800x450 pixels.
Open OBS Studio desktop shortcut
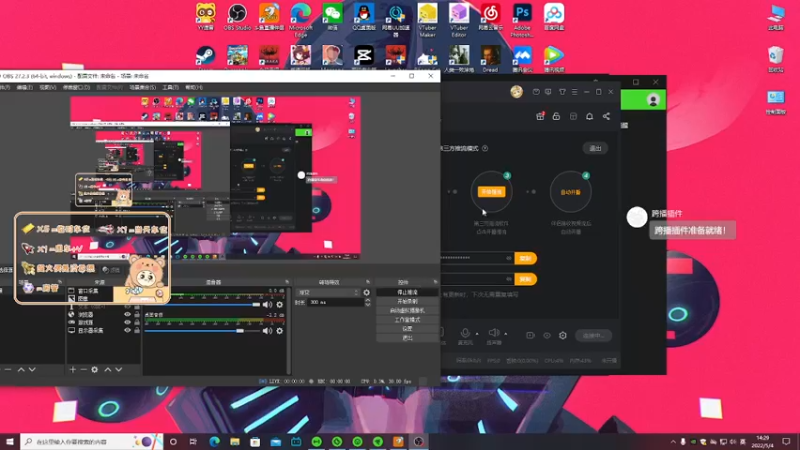click(x=237, y=17)
